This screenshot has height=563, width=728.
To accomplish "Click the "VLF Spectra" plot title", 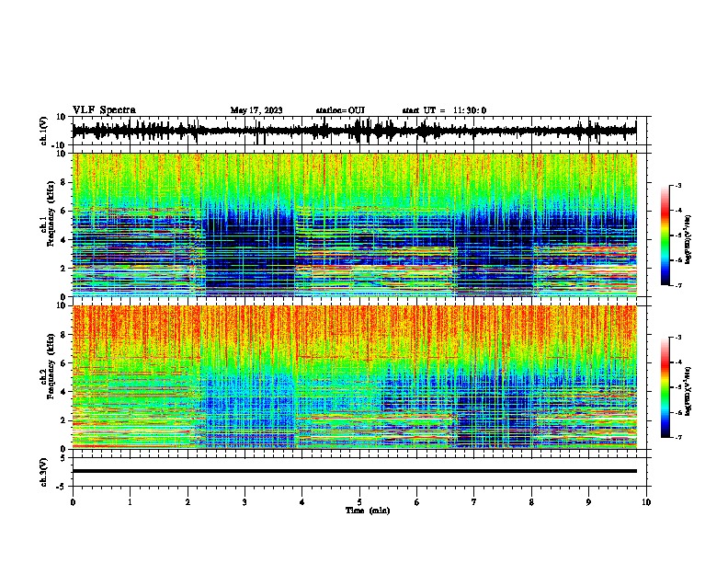I will [104, 109].
